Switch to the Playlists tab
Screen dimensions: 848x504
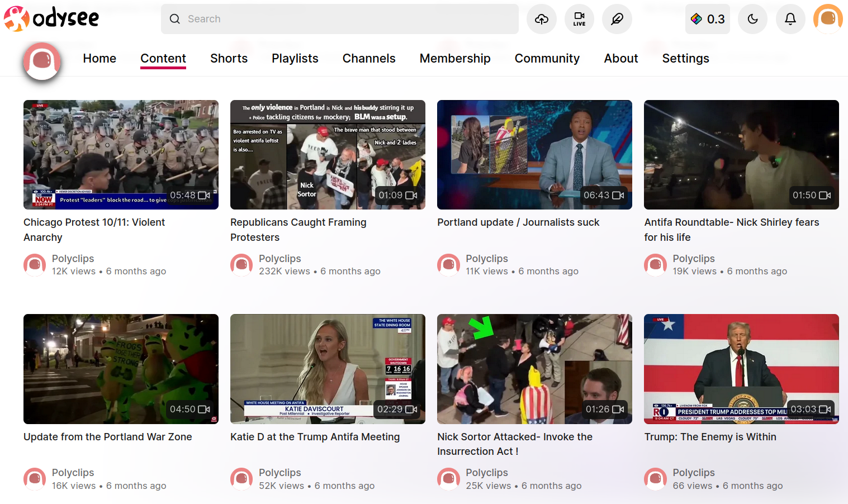tap(295, 59)
